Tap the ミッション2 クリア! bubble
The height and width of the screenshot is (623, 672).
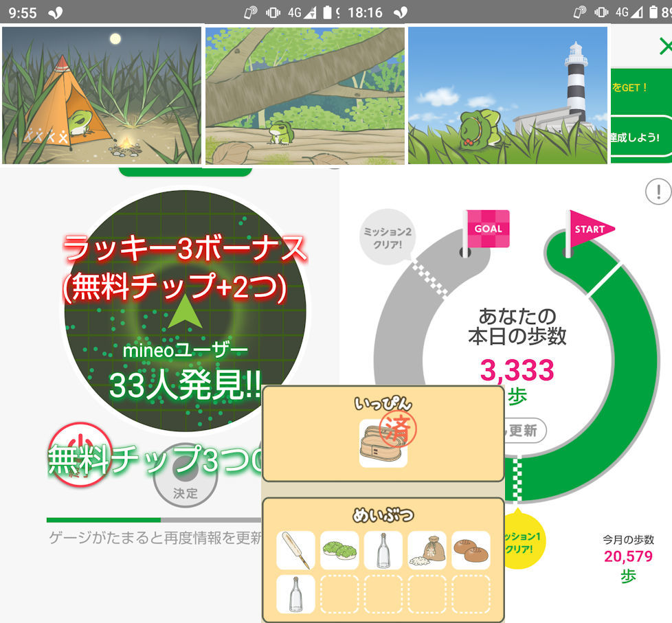click(389, 237)
